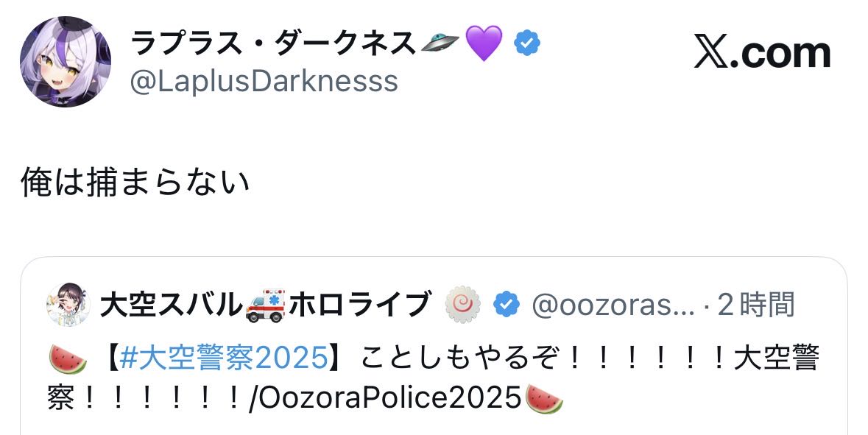Click 大空スバル's avatar in the quoted tweet
Image resolution: width=868 pixels, height=435 pixels.
click(68, 304)
